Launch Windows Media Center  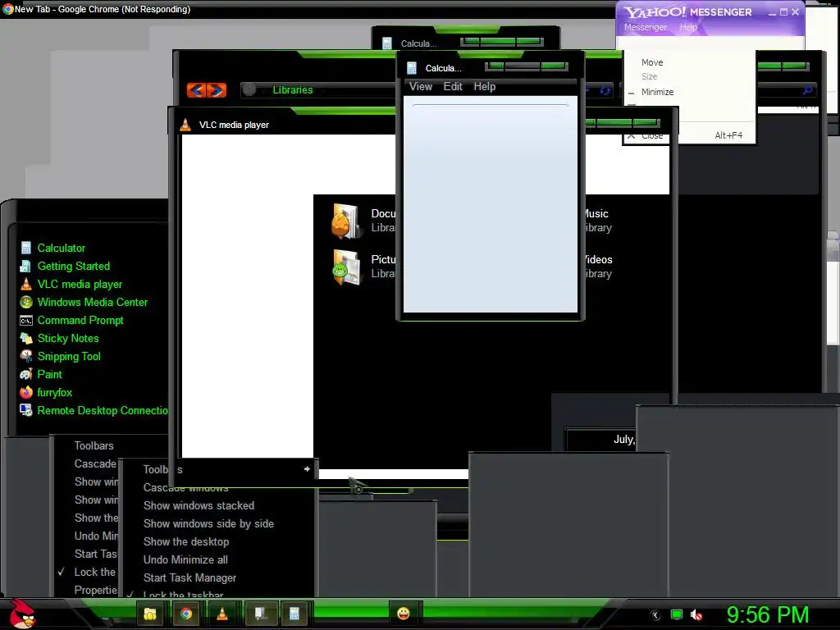pos(92,302)
